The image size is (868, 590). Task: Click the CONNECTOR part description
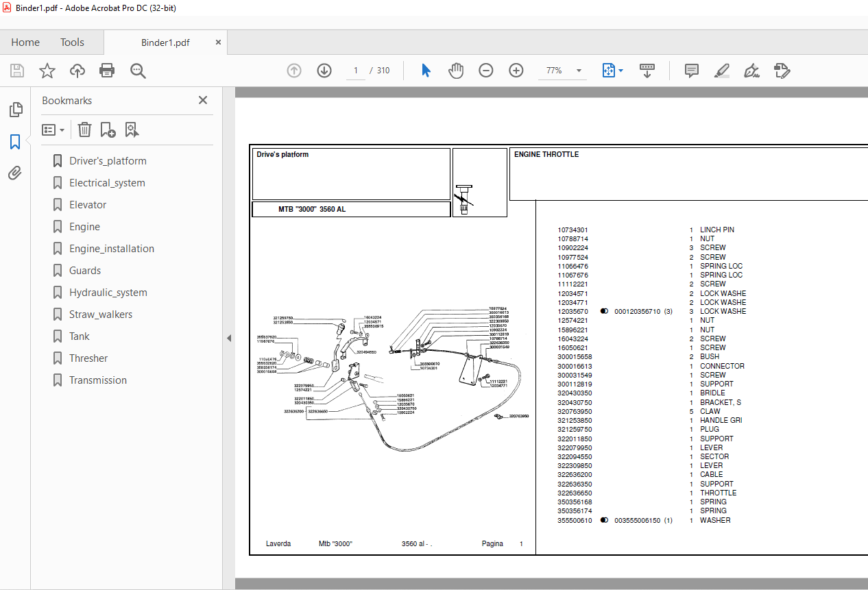pos(722,366)
